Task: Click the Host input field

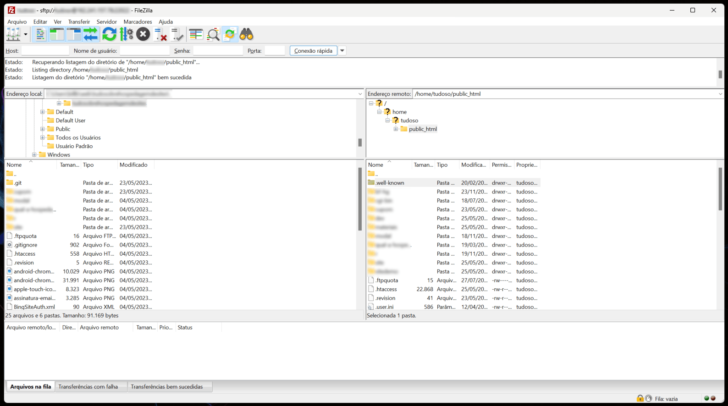Action: 45,51
